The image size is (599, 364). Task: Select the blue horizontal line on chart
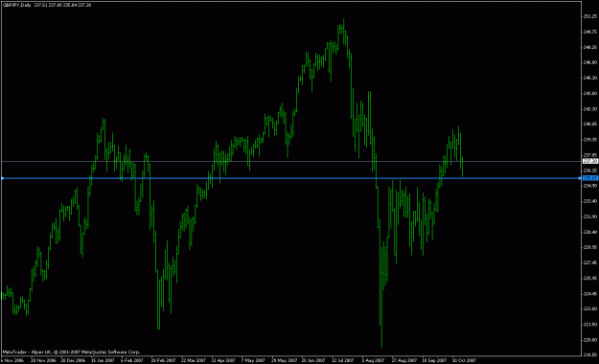point(290,178)
